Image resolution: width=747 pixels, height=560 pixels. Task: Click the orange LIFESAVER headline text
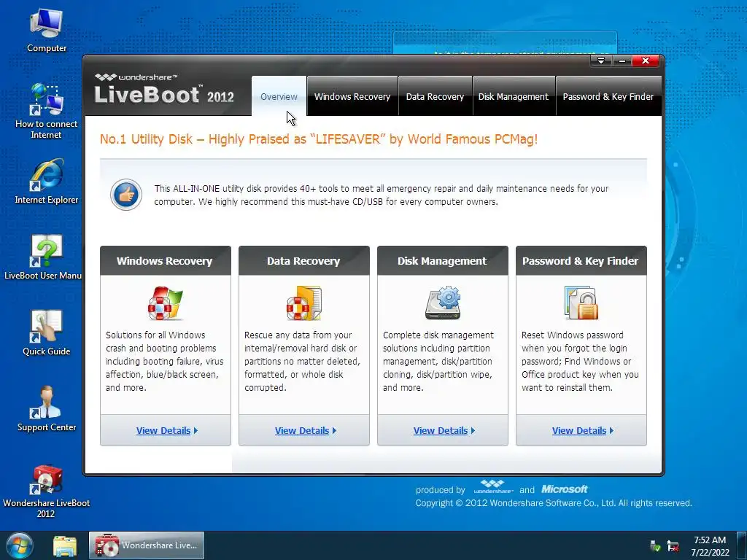click(x=319, y=139)
